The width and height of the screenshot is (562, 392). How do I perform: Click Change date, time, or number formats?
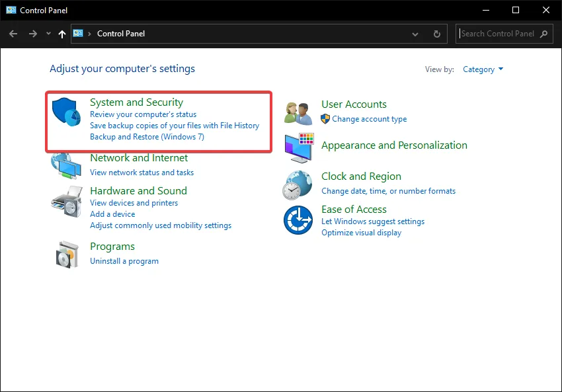click(x=388, y=191)
